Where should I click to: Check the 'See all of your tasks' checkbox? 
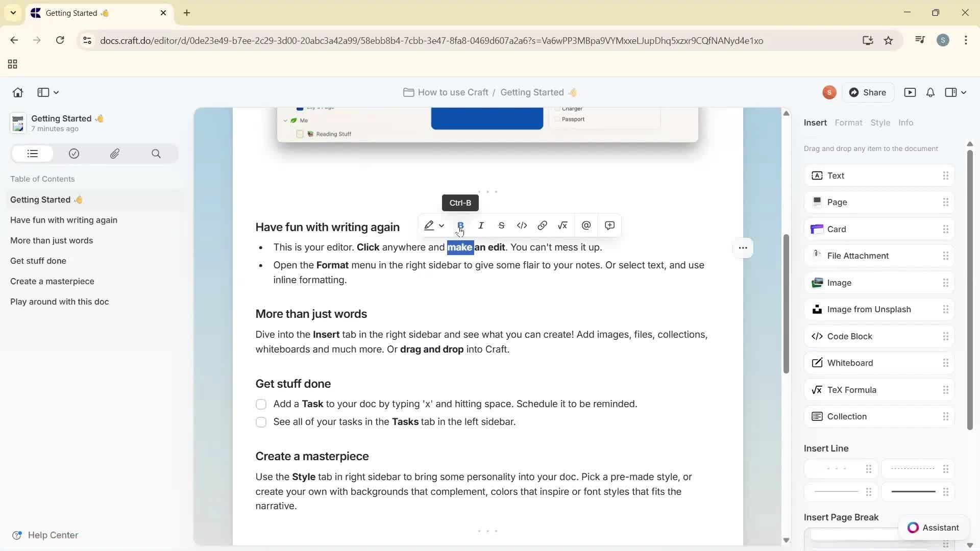[x=261, y=422]
